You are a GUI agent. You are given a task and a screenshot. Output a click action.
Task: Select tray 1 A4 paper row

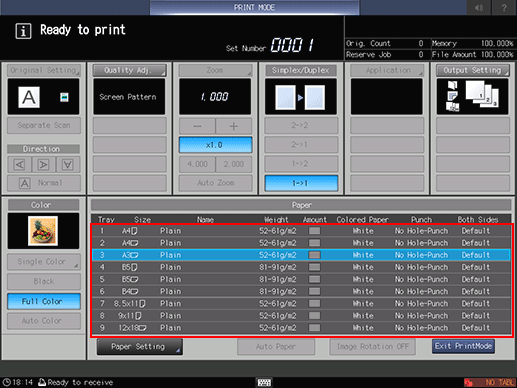pyautogui.click(x=301, y=231)
